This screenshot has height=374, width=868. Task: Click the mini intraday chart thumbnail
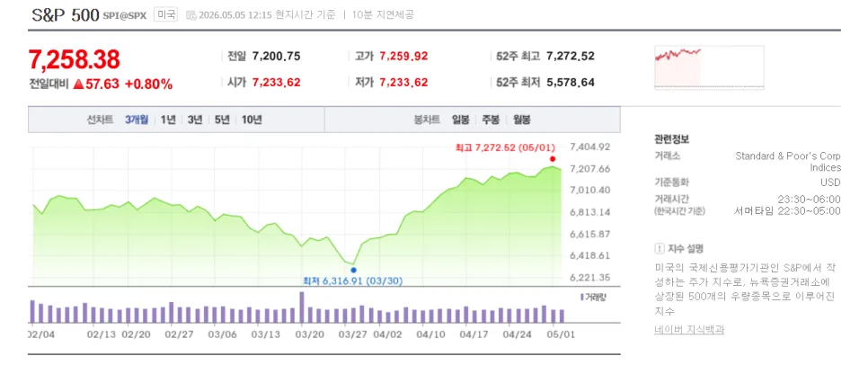point(709,67)
